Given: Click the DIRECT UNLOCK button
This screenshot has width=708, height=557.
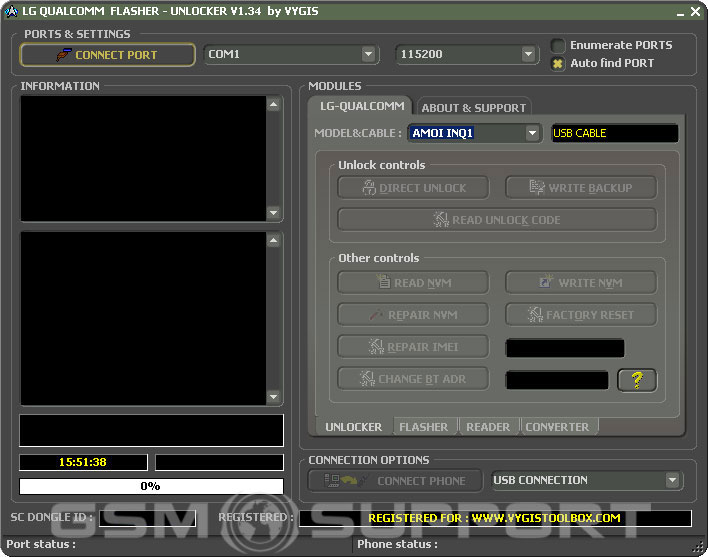Looking at the screenshot, I should (413, 188).
